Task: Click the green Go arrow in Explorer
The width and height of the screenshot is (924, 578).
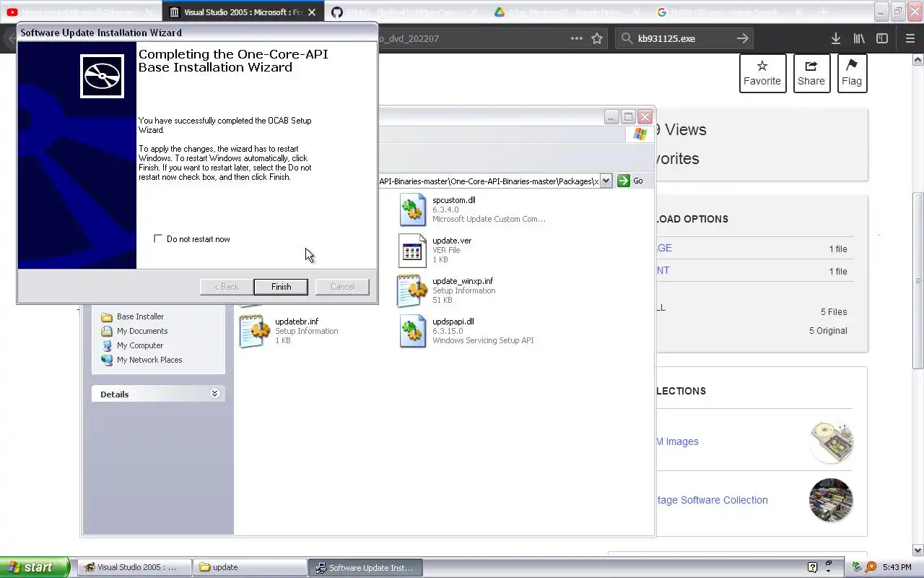Action: pyautogui.click(x=624, y=181)
